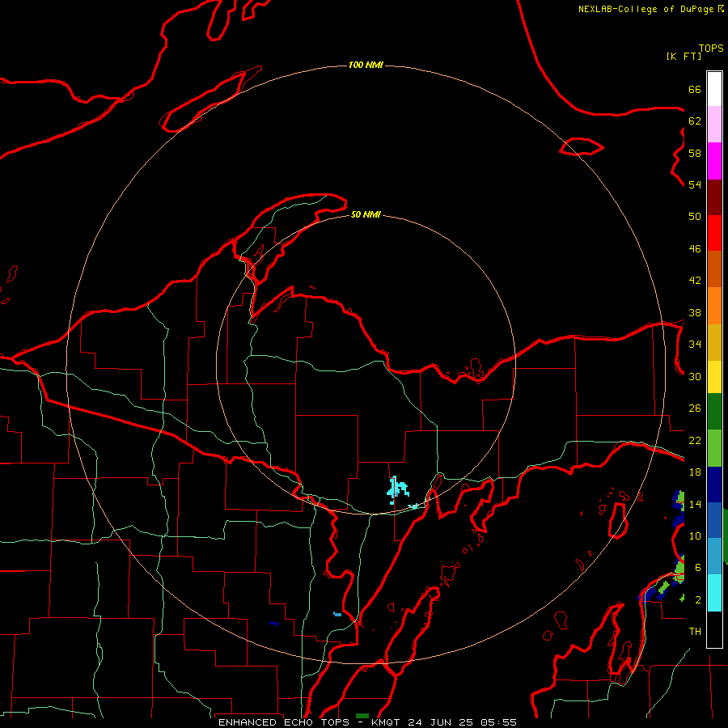The image size is (728, 728).
Task: Click legend value 66
Action: 695,89
